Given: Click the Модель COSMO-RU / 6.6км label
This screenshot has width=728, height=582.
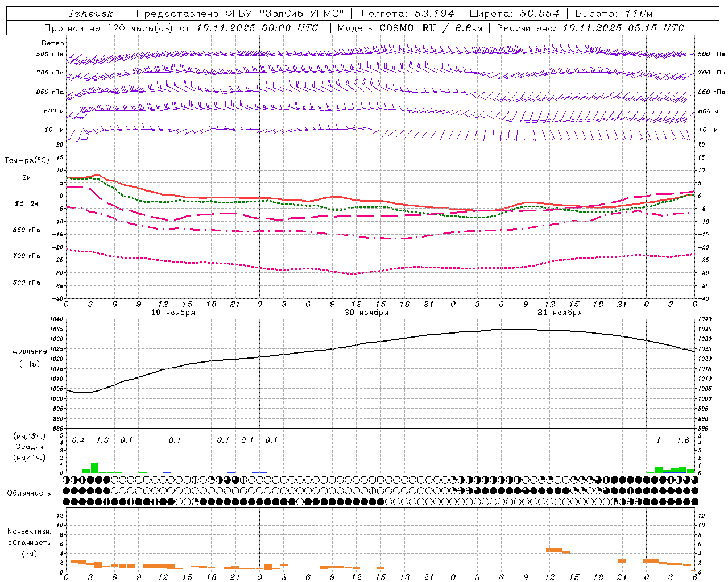Looking at the screenshot, I should (x=409, y=28).
